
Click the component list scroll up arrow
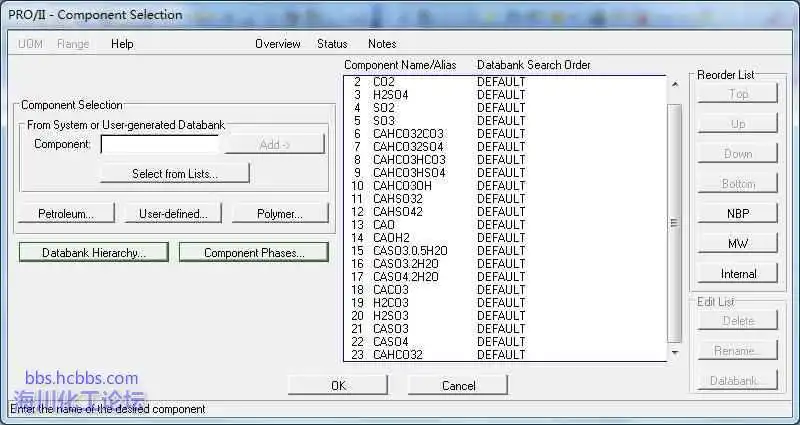[675, 84]
